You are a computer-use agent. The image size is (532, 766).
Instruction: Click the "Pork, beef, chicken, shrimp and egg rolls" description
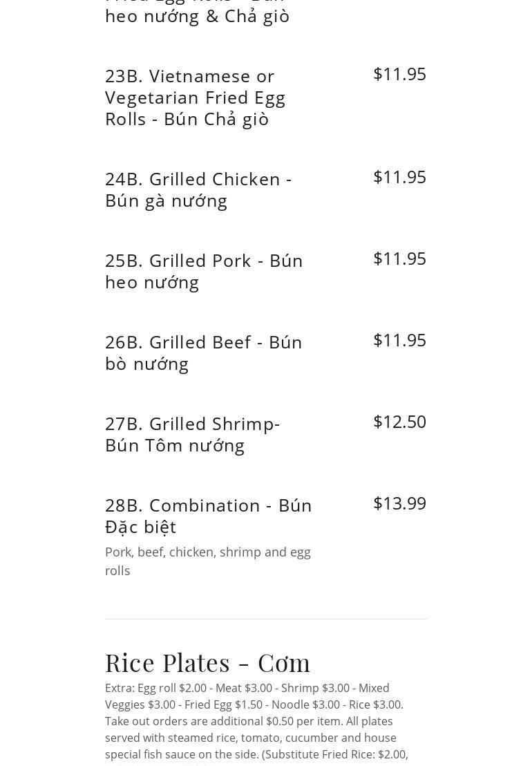(208, 561)
